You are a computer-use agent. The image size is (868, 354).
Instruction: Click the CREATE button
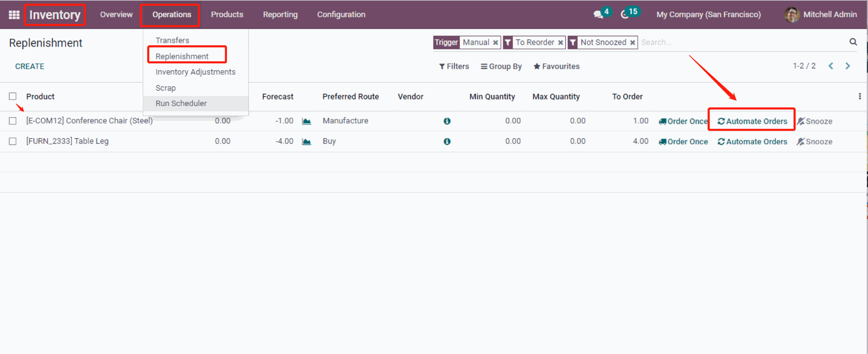[x=30, y=67]
